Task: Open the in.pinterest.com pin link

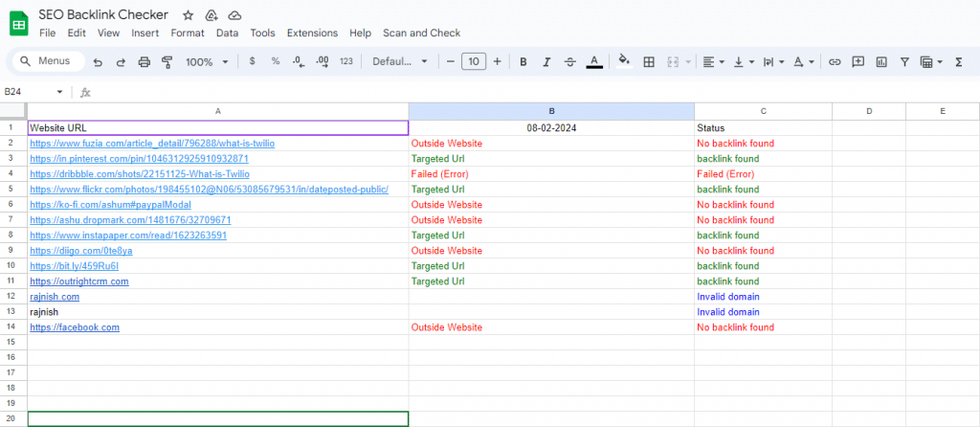Action: [x=139, y=159]
